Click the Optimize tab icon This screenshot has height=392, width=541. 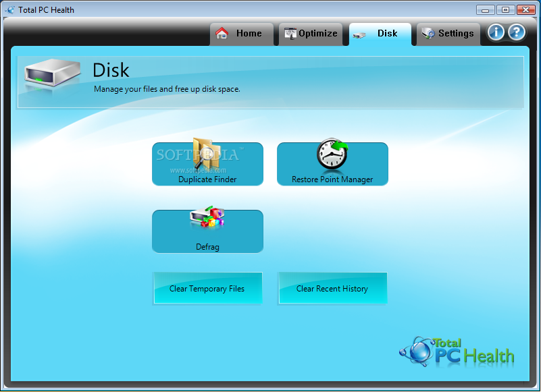coord(290,34)
